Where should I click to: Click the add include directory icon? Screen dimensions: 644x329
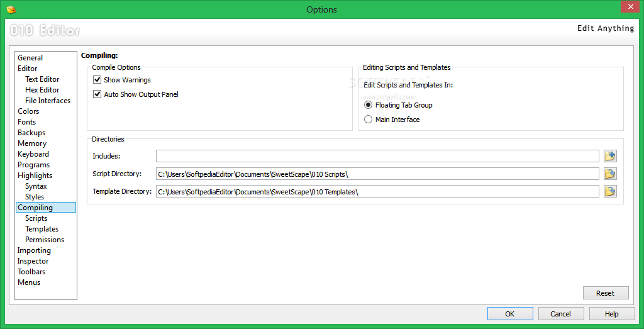point(610,156)
